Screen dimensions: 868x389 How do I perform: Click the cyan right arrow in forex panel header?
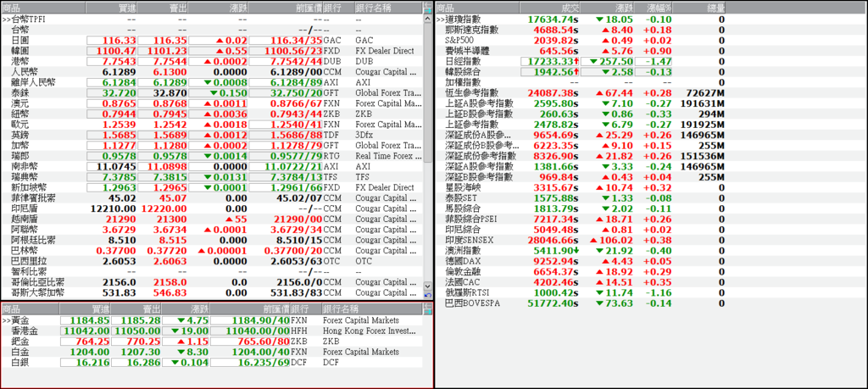click(428, 10)
